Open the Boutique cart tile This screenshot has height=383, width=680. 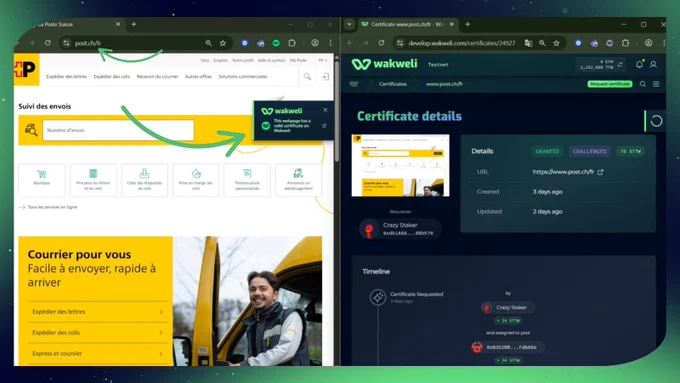pyautogui.click(x=42, y=180)
